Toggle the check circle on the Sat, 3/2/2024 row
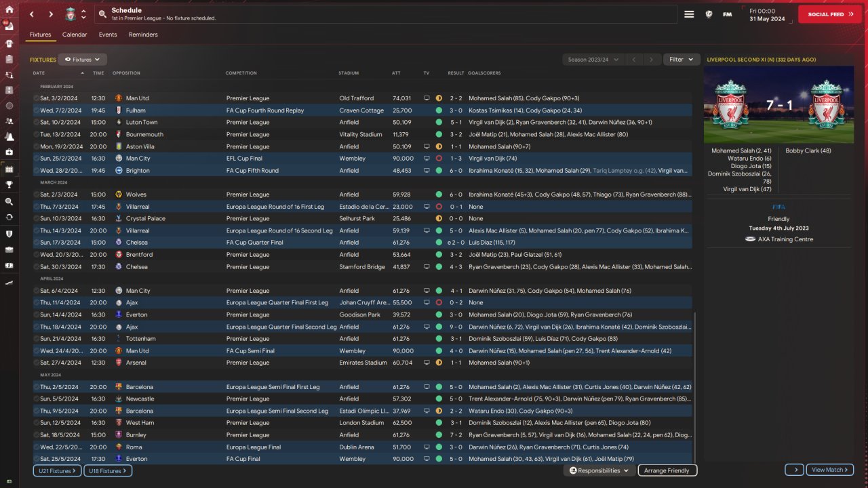Viewport: 868px width, 488px height. coord(37,98)
